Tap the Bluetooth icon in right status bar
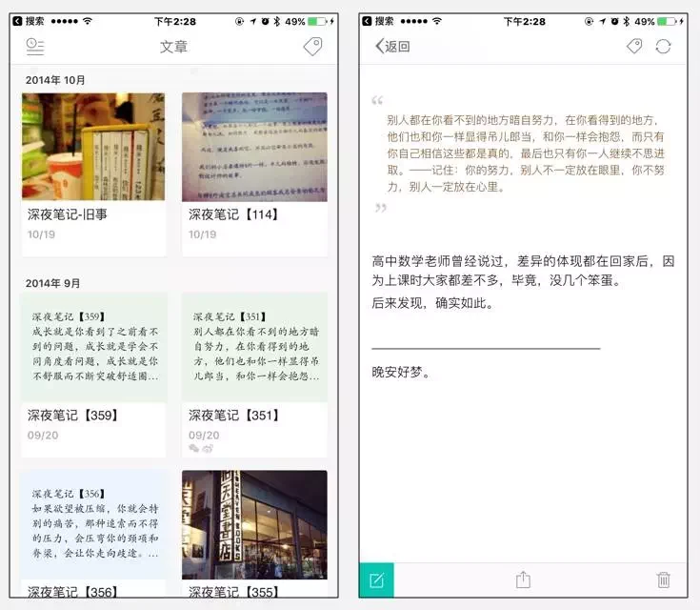The width and height of the screenshot is (700, 610). tap(627, 21)
